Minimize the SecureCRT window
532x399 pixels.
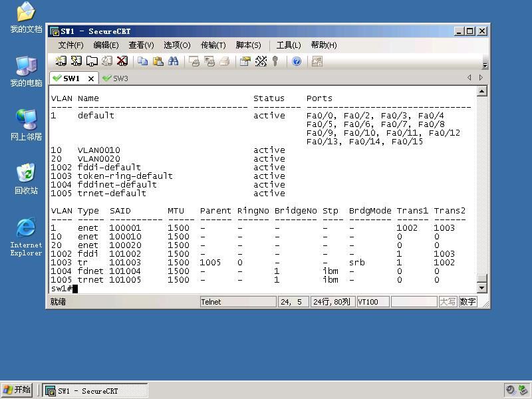click(459, 31)
